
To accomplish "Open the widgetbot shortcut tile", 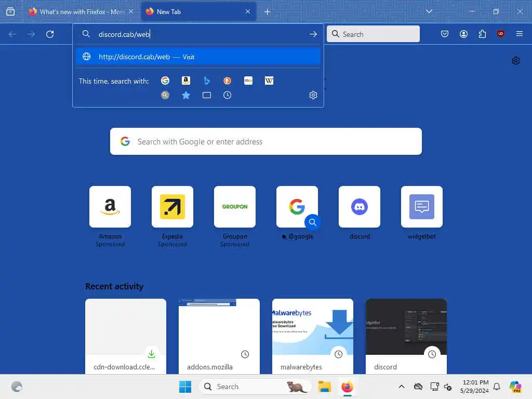I will [422, 207].
